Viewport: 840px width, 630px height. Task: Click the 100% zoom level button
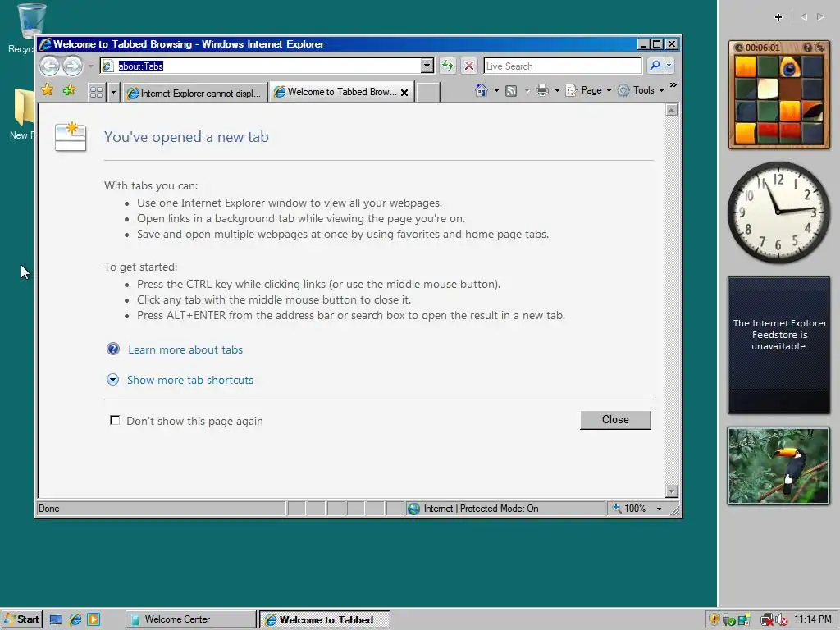[x=629, y=509]
